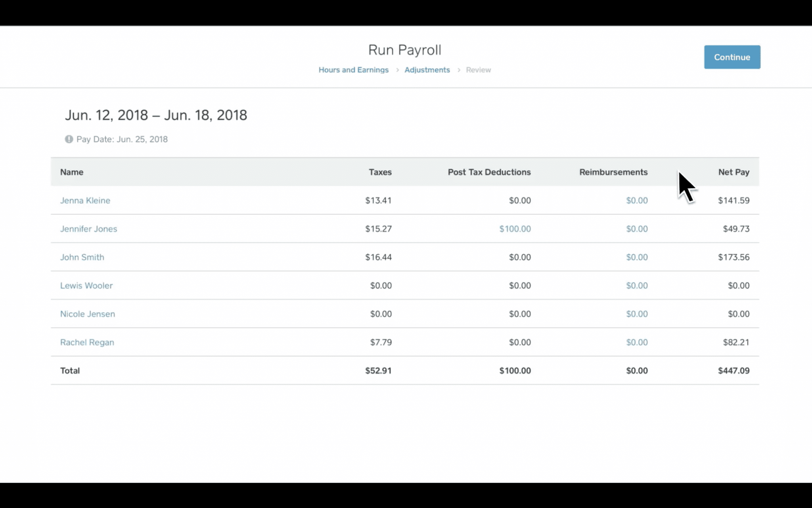
Task: Select the Taxes column header
Action: pyautogui.click(x=380, y=172)
